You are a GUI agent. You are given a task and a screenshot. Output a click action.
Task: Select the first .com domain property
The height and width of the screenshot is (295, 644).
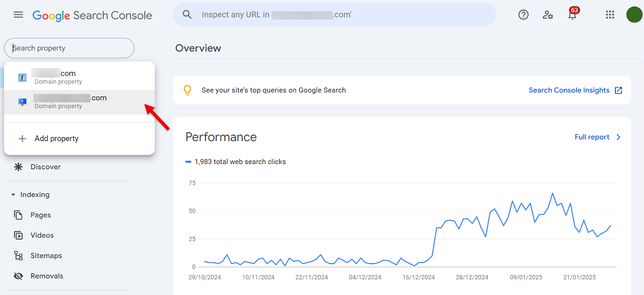[79, 78]
